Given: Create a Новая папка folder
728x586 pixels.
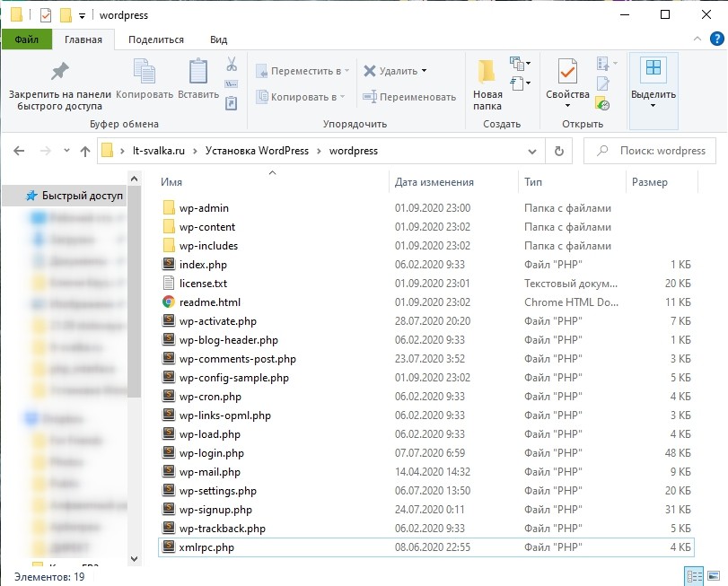Looking at the screenshot, I should tap(487, 85).
